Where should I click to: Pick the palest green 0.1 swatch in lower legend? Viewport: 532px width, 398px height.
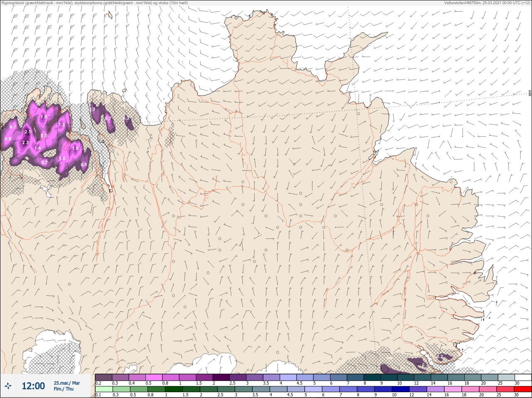(104, 389)
